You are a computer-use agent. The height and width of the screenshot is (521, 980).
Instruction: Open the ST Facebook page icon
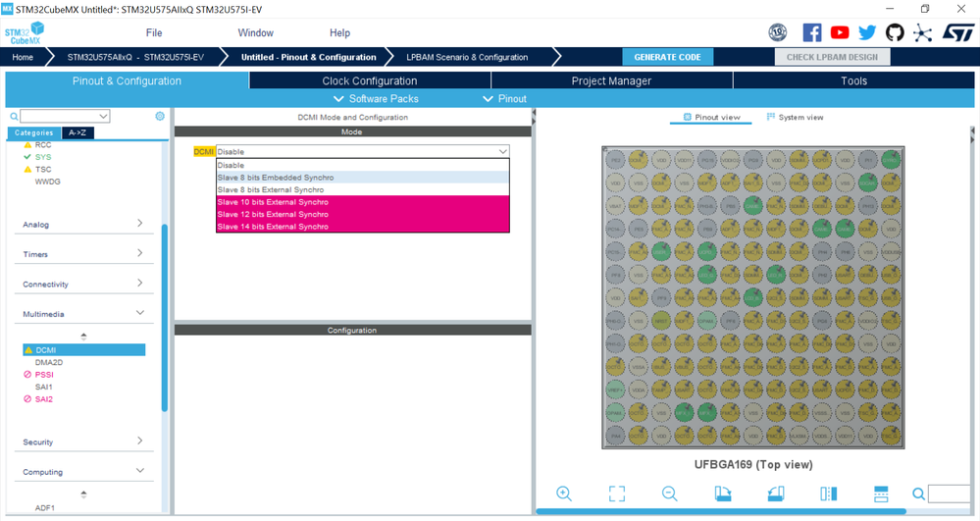coord(812,32)
